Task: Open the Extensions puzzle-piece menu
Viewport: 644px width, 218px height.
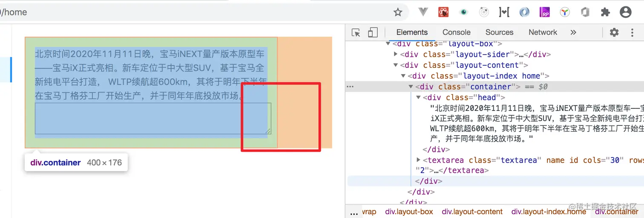Action: click(x=605, y=12)
